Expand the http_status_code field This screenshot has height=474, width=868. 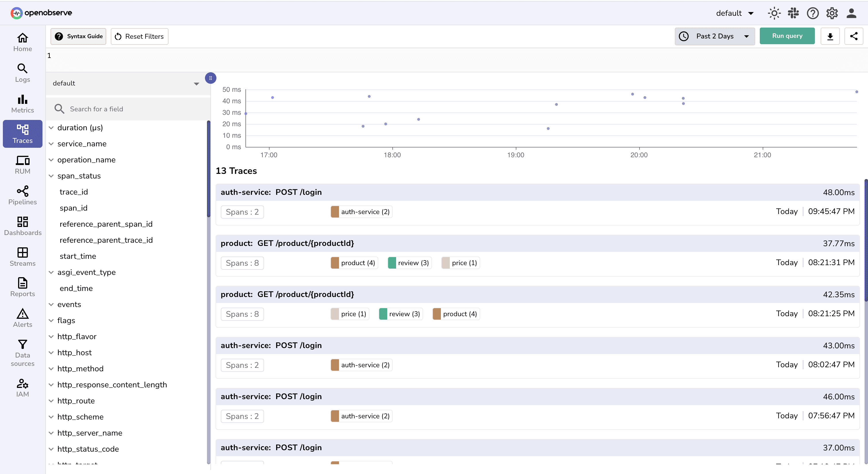pyautogui.click(x=51, y=449)
